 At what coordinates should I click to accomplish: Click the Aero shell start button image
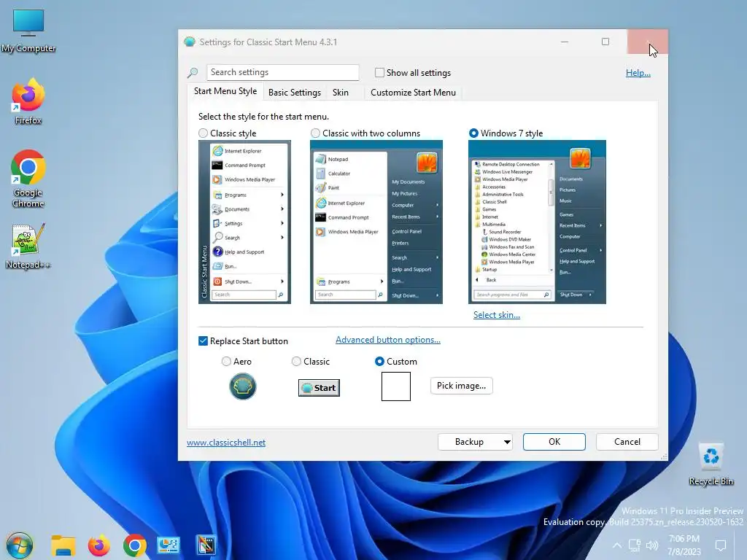(242, 386)
